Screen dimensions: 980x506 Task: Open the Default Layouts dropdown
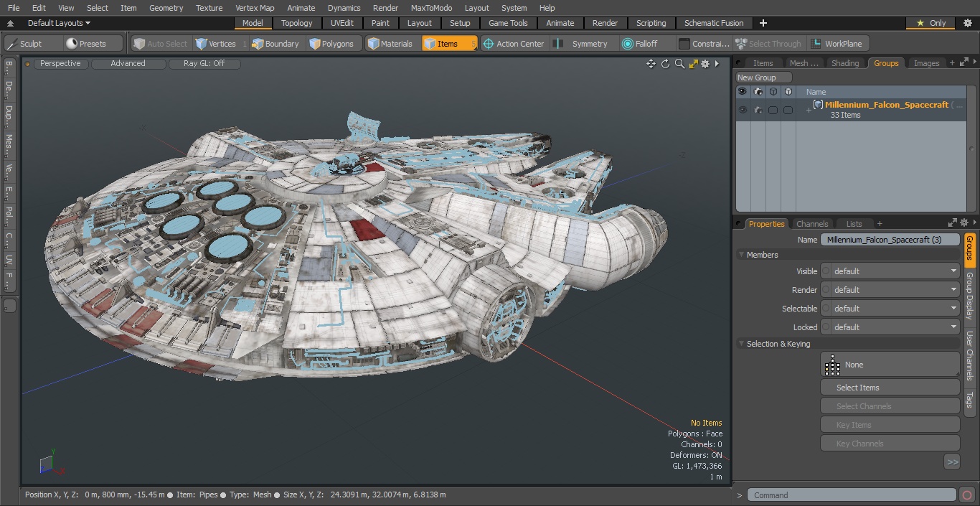(x=59, y=23)
